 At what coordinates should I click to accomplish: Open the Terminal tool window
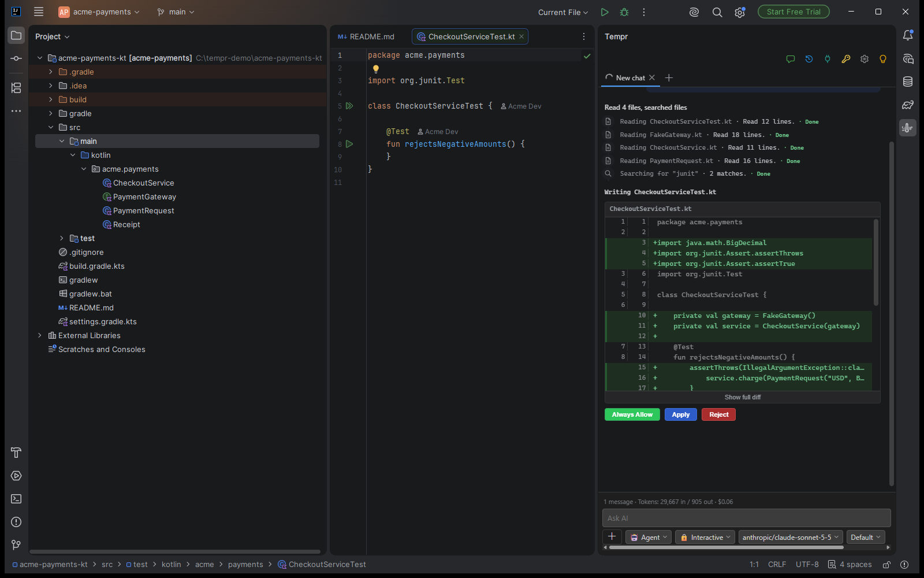[x=16, y=499]
